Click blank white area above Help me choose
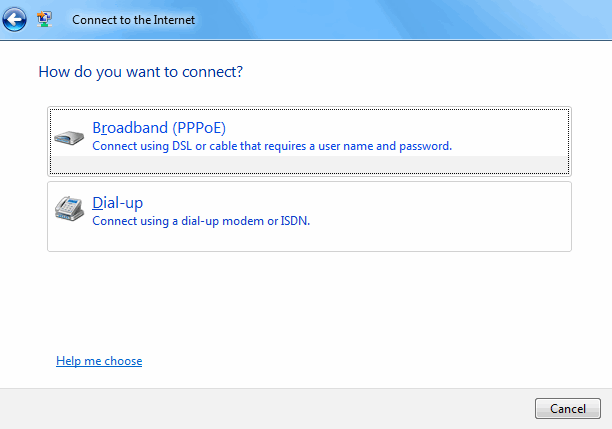 pyautogui.click(x=304, y=304)
